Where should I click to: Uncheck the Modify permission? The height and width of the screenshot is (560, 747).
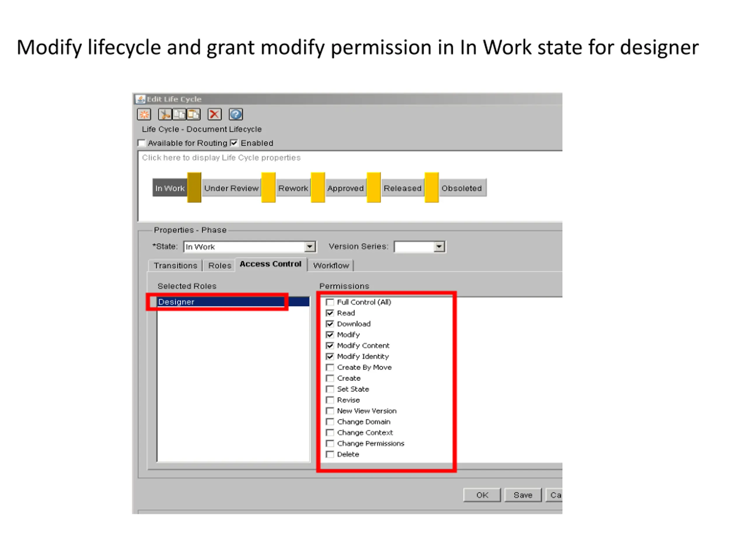tap(330, 335)
